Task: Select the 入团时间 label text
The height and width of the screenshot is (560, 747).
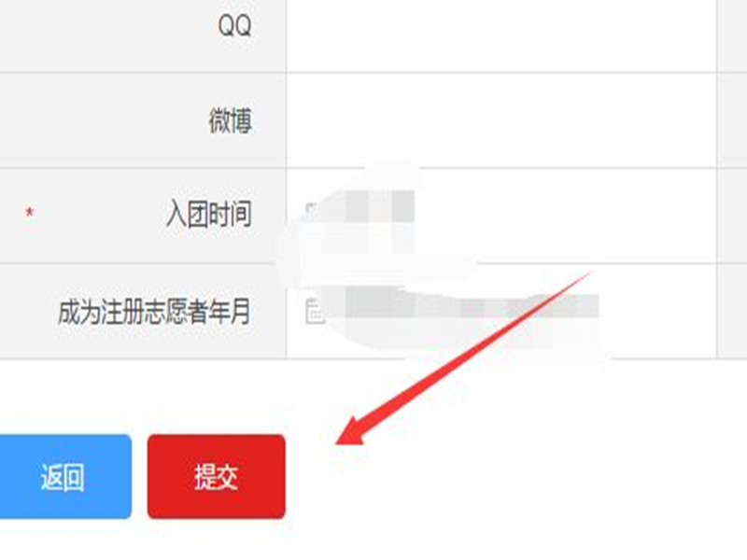Action: click(x=208, y=214)
